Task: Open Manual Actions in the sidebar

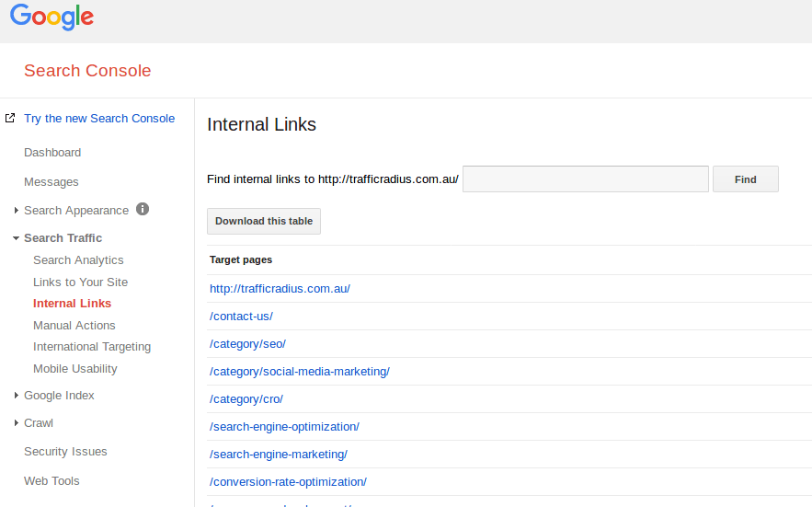Action: [74, 326]
